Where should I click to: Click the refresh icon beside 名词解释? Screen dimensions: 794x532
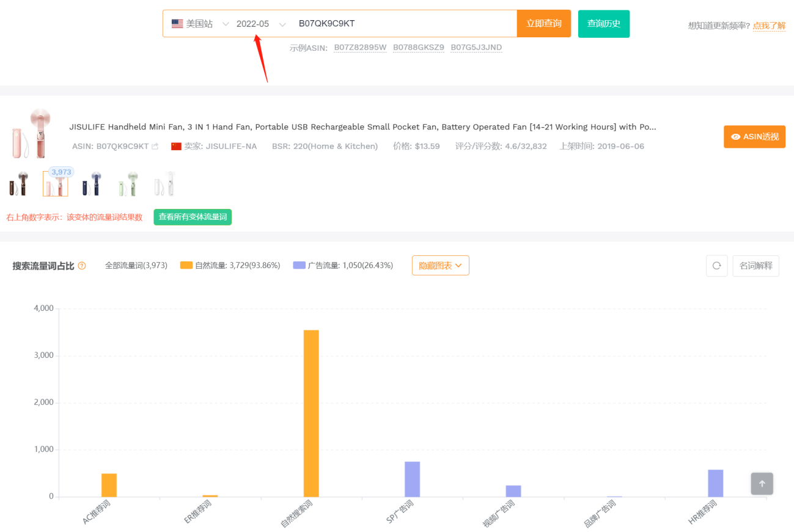click(716, 266)
